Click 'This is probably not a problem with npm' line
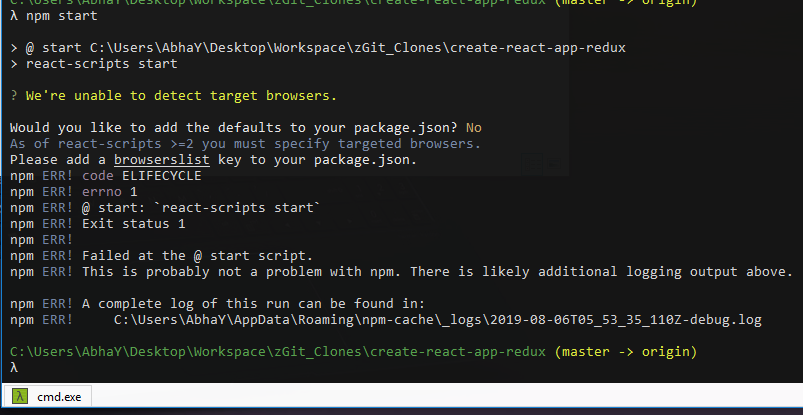Screen dimensions: 803x415 click(x=402, y=272)
